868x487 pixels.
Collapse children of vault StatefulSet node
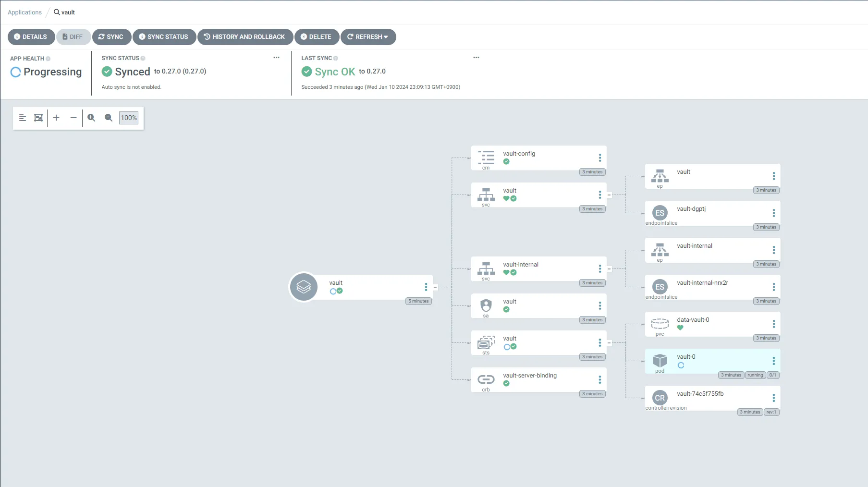(x=609, y=343)
